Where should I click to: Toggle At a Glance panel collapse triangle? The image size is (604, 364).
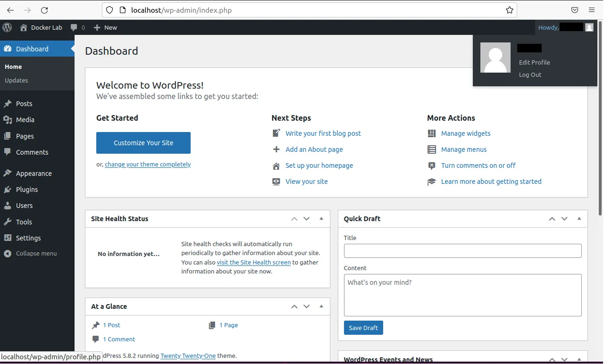click(x=321, y=306)
